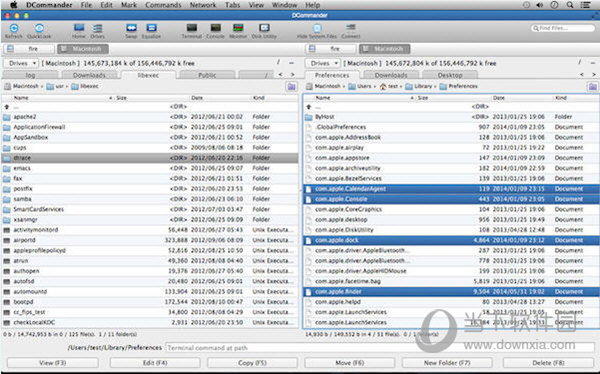Switch to the Downloads tab in the left panel

coord(89,75)
